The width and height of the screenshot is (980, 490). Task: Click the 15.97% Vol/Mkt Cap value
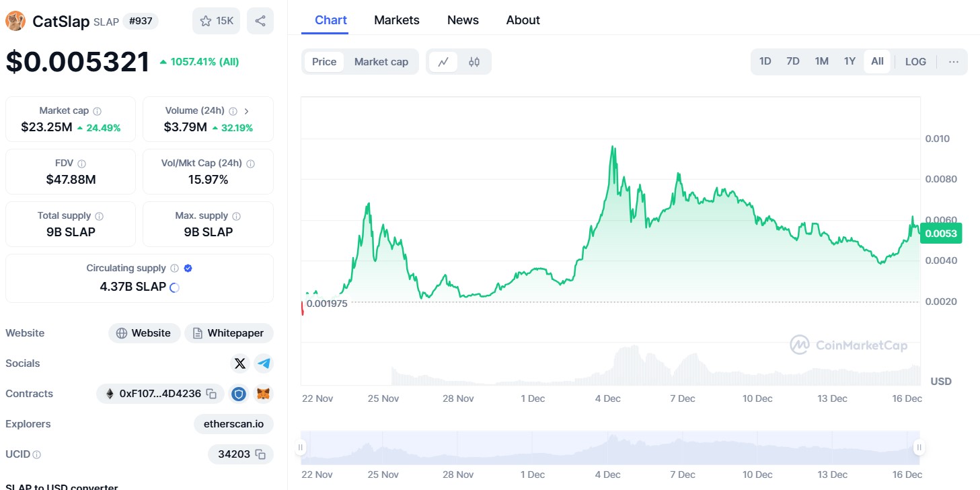pos(208,180)
